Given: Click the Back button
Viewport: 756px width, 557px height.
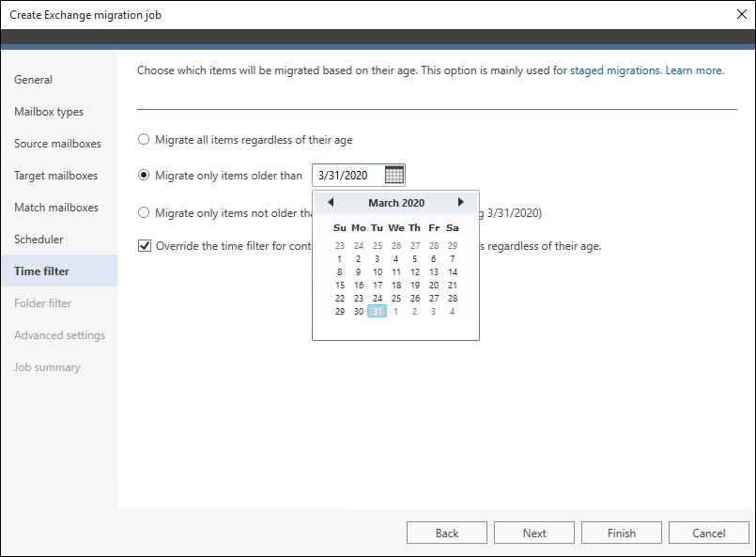Looking at the screenshot, I should (x=447, y=533).
